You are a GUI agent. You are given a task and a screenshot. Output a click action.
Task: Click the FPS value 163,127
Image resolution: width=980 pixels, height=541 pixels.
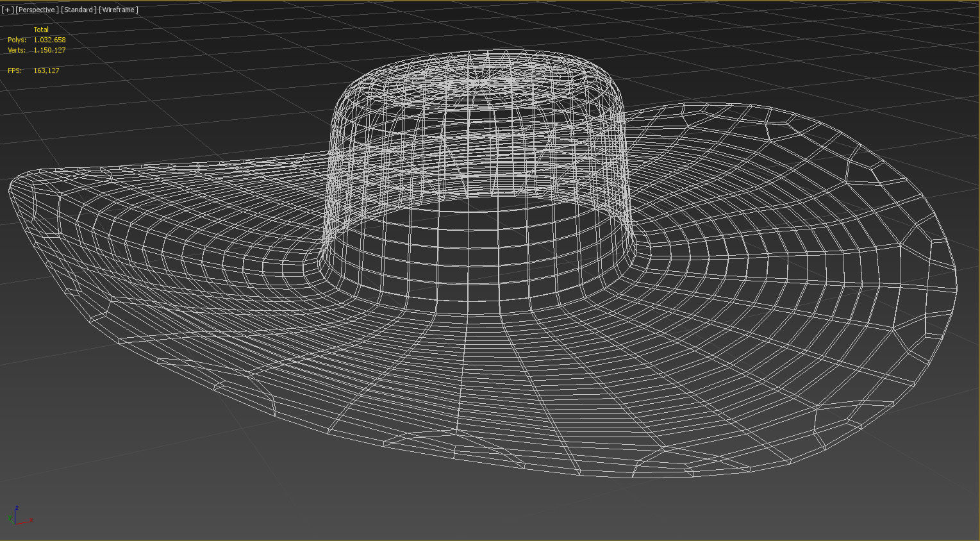(x=46, y=71)
